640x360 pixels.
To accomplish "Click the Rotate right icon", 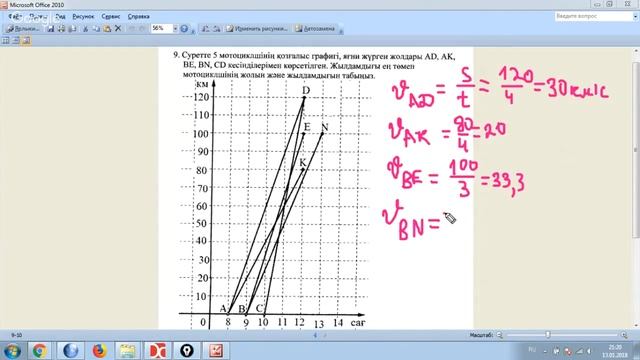I will (x=217, y=29).
